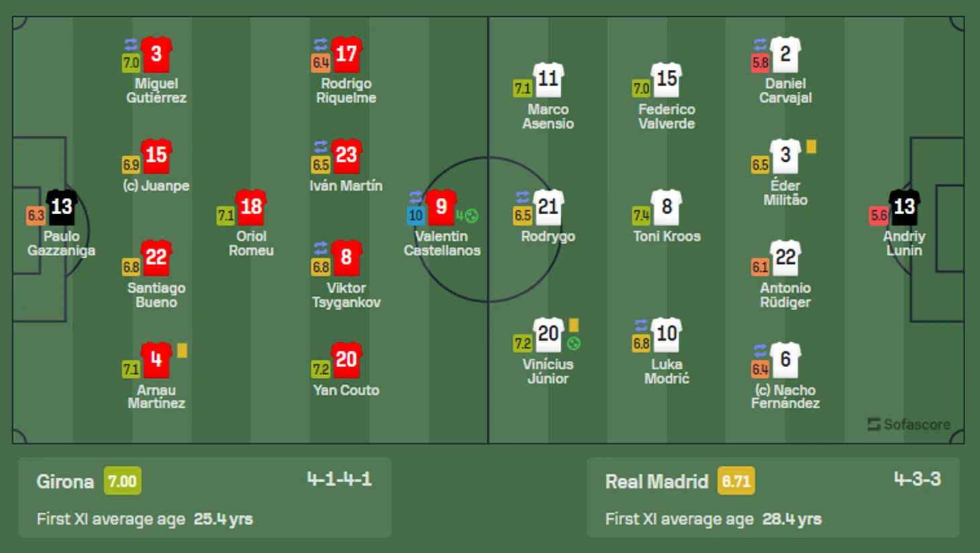Click Girona's 7.00 team rating badge

pyautogui.click(x=122, y=481)
